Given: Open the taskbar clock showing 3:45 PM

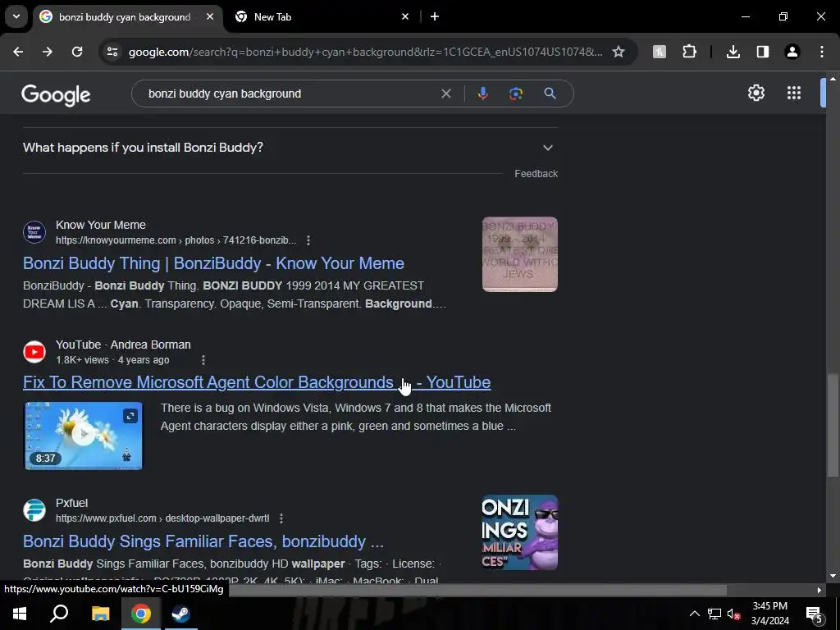Looking at the screenshot, I should (769, 614).
